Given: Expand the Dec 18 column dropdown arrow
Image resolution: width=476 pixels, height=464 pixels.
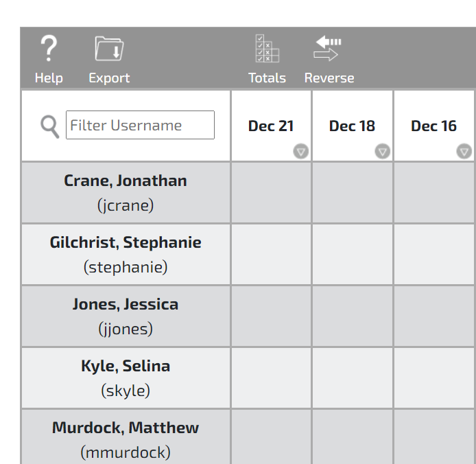Looking at the screenshot, I should [383, 152].
